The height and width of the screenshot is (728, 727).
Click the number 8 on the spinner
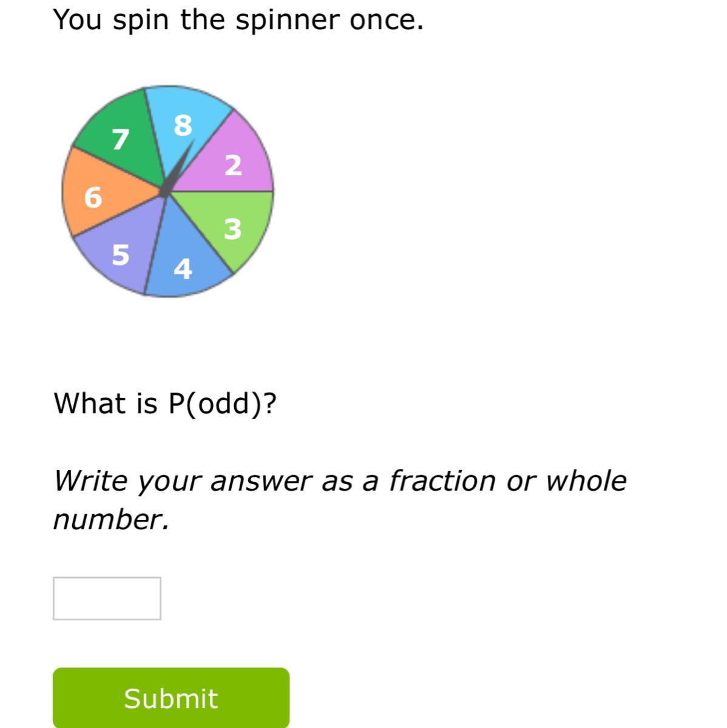tap(183, 126)
